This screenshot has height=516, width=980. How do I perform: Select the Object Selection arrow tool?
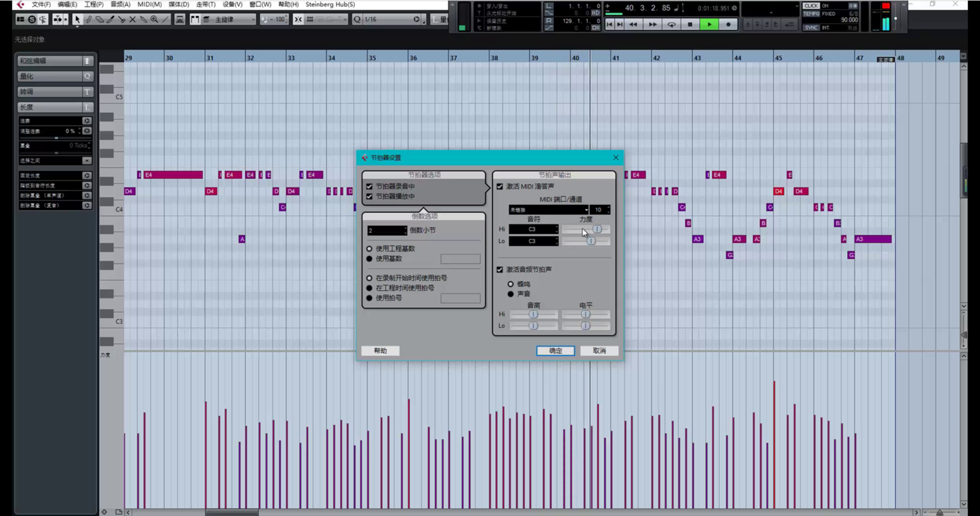[77, 19]
